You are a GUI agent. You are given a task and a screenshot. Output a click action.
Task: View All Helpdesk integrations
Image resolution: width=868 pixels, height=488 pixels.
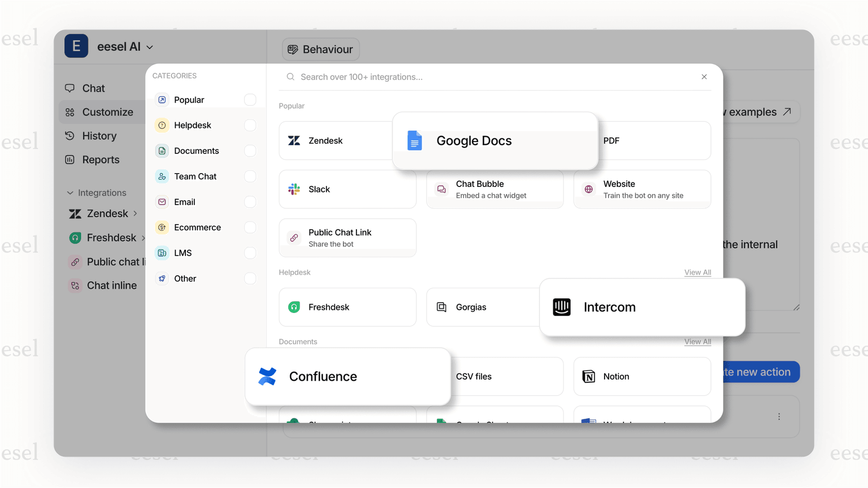point(698,272)
